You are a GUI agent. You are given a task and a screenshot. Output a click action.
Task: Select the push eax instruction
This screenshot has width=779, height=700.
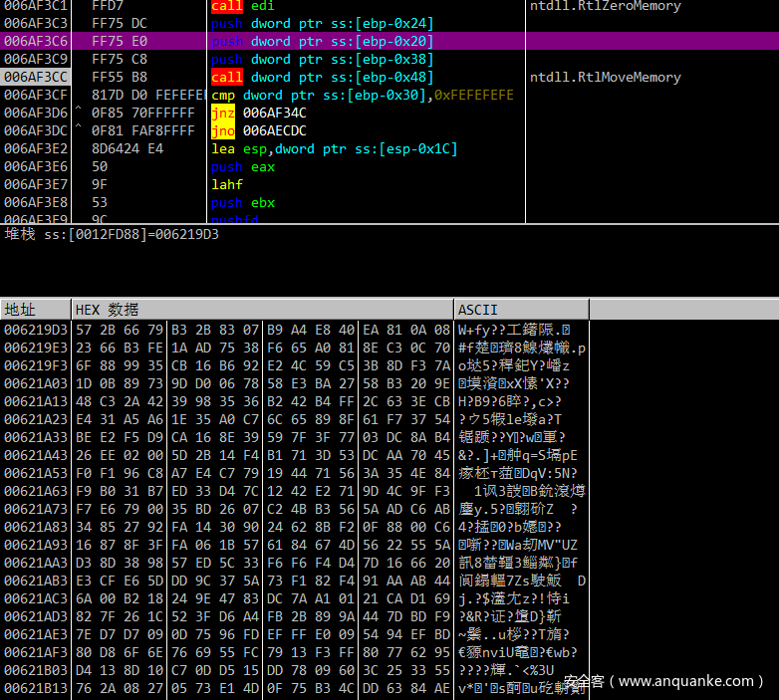(243, 166)
